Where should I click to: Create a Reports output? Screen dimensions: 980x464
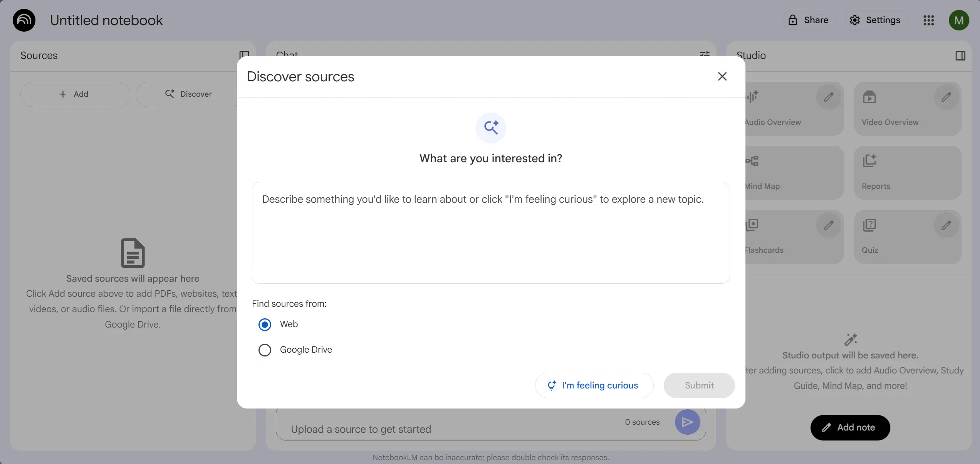coord(907,173)
